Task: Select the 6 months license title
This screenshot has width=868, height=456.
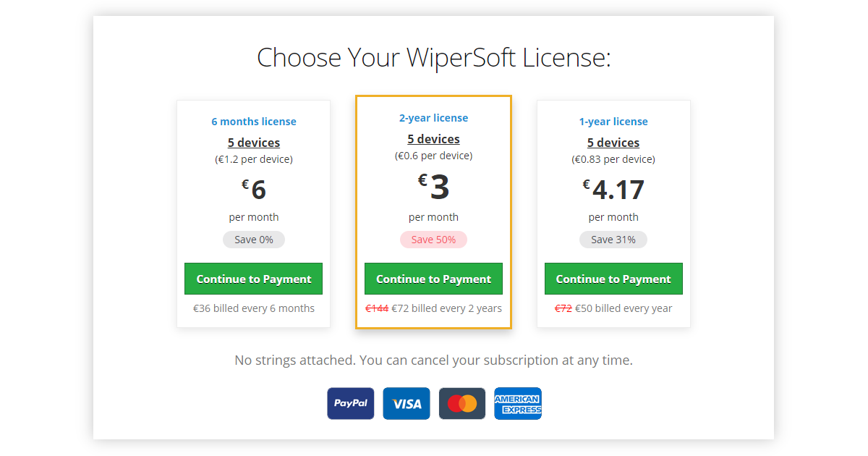Action: pos(254,122)
